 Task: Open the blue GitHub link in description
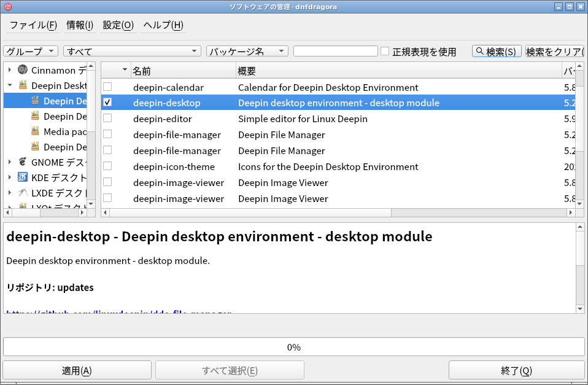coord(118,311)
